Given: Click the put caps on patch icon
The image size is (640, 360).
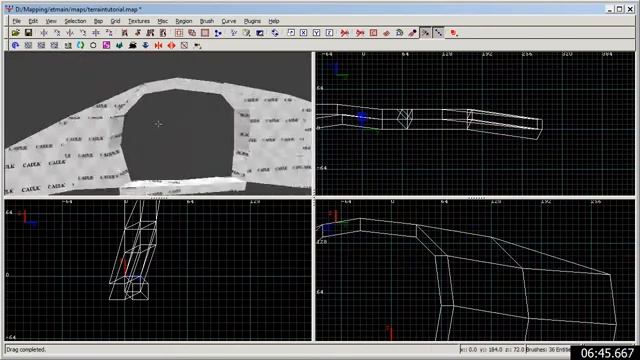Looking at the screenshot, I should click(x=399, y=33).
